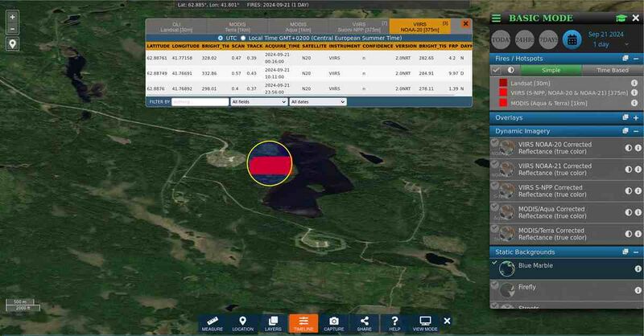Click the Filter By text input
Viewport: 644px width, 336px height.
coord(200,102)
